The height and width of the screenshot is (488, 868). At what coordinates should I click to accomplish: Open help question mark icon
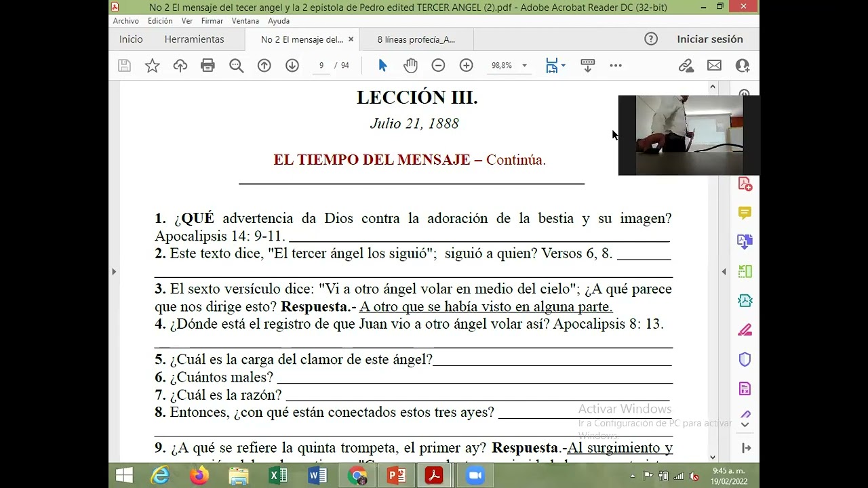651,39
